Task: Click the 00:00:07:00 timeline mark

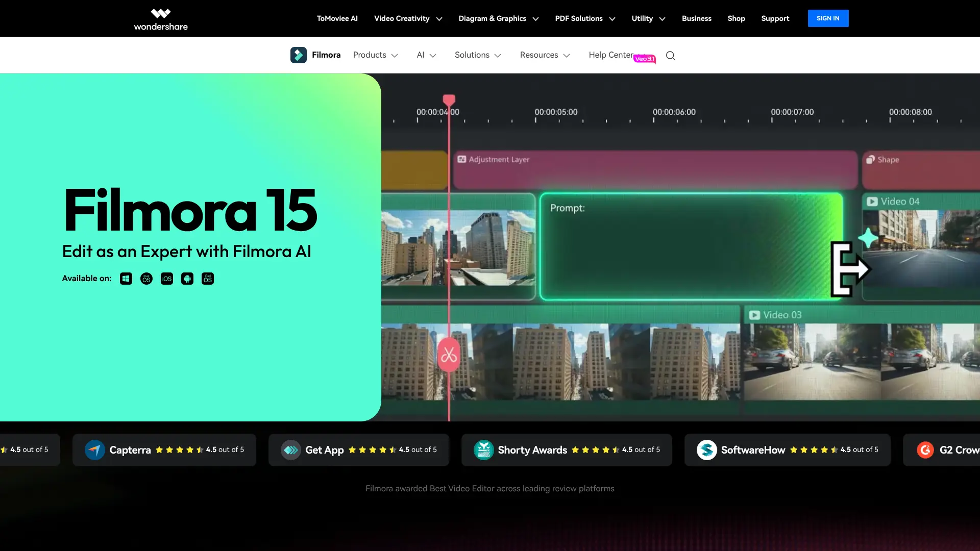Action: 792,112
